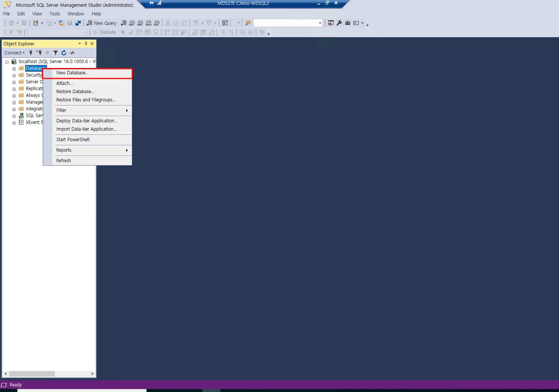Pin the Object Explorer panel with auto-hide pushpin
The image size is (559, 392).
coord(86,44)
